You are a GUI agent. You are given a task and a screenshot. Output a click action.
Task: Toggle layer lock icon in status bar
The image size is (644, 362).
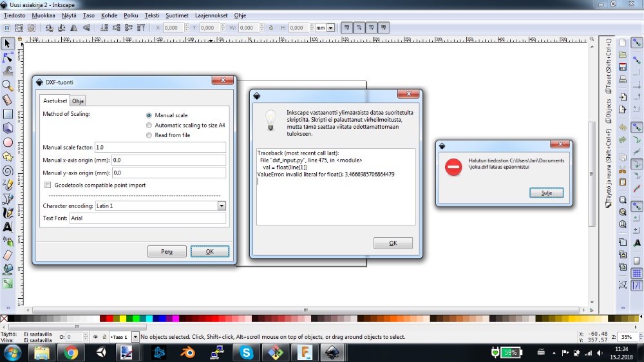coord(104,337)
